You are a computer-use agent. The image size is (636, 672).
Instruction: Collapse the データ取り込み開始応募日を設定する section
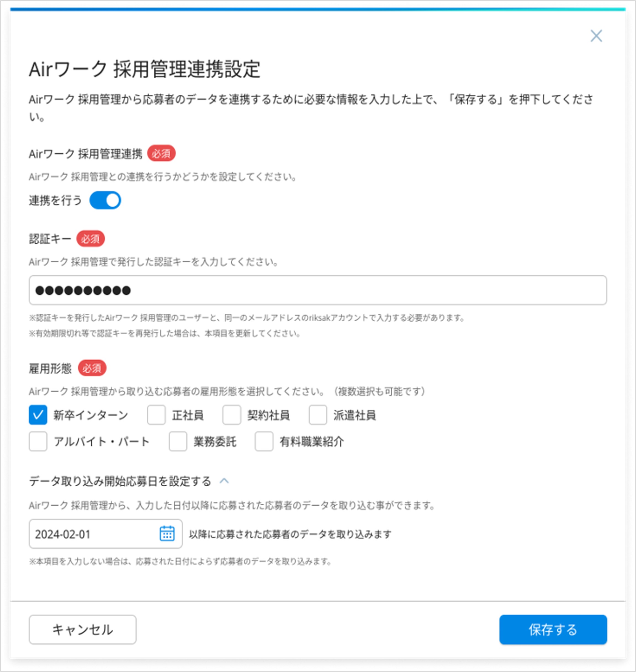(x=224, y=481)
